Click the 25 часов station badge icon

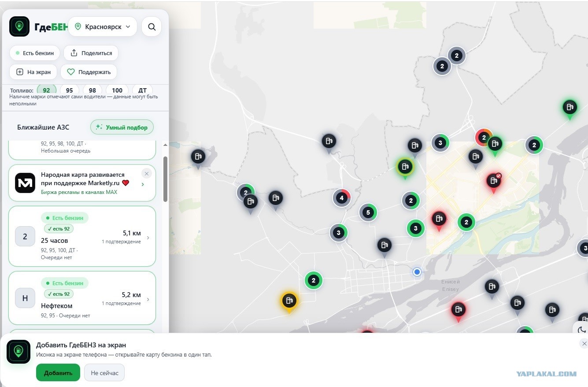click(25, 236)
